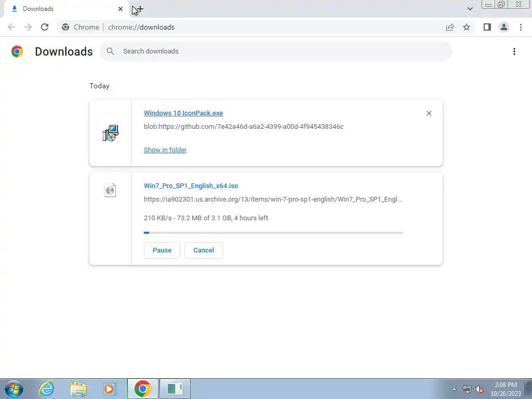Open the Win7_Pro_SP1_English_x64.iso link
532x399 pixels.
pos(191,185)
